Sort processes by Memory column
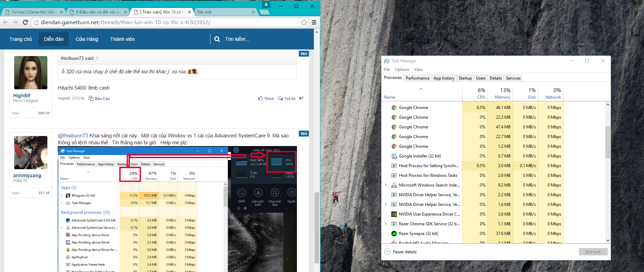Viewport: 644px width, 272px height. coord(500,93)
